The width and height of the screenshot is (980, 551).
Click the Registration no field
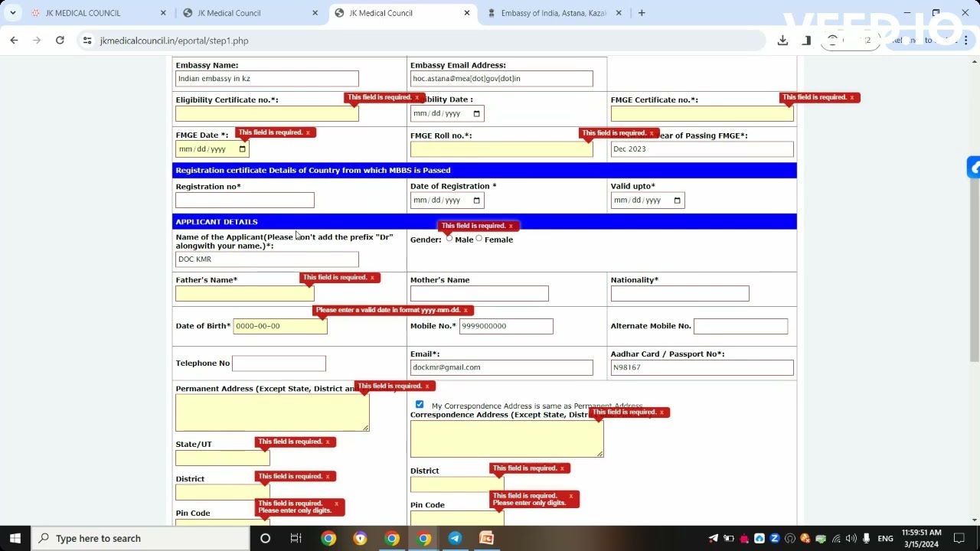(x=245, y=201)
